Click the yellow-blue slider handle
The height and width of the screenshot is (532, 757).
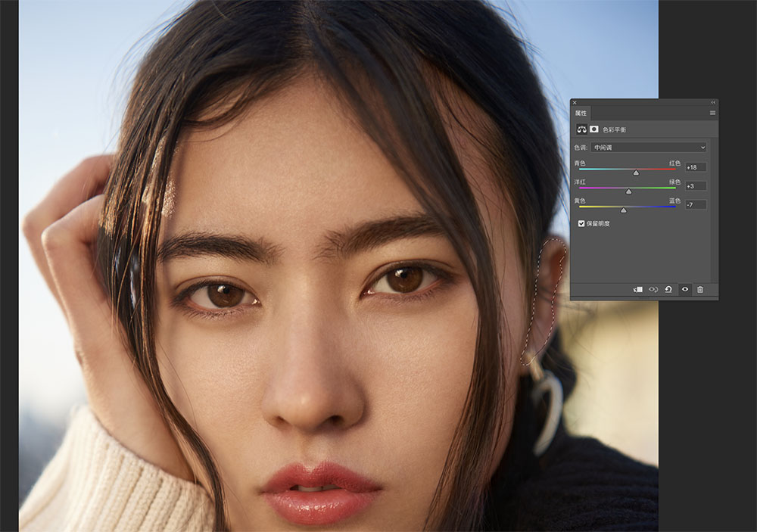[x=624, y=210]
